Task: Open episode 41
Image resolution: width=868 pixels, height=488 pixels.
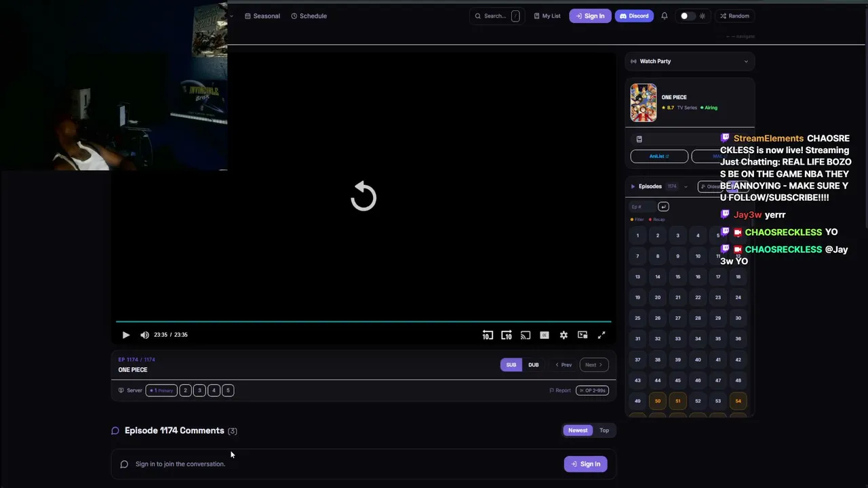Action: [x=718, y=360]
